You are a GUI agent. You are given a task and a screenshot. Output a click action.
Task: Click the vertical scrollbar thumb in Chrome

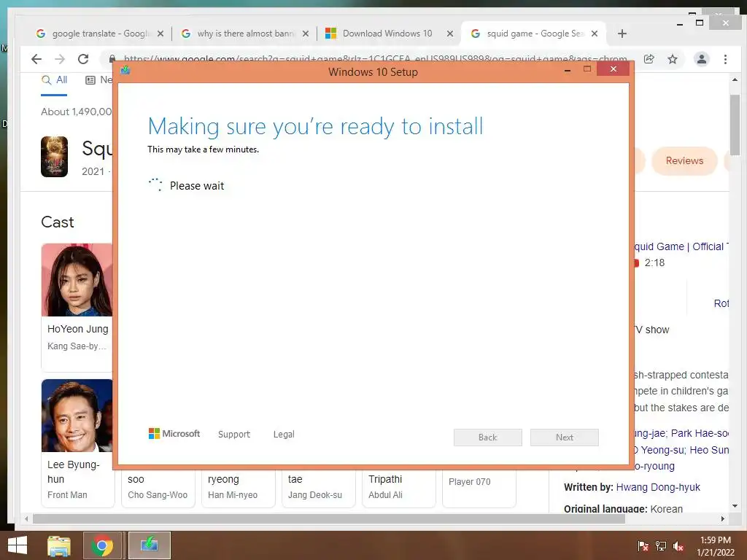point(735,125)
